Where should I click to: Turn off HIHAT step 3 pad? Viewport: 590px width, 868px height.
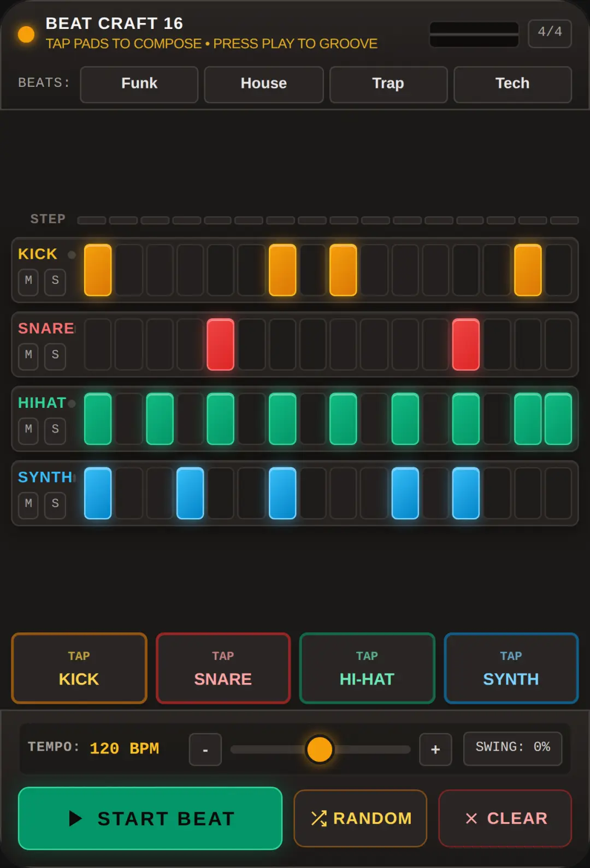(x=160, y=419)
